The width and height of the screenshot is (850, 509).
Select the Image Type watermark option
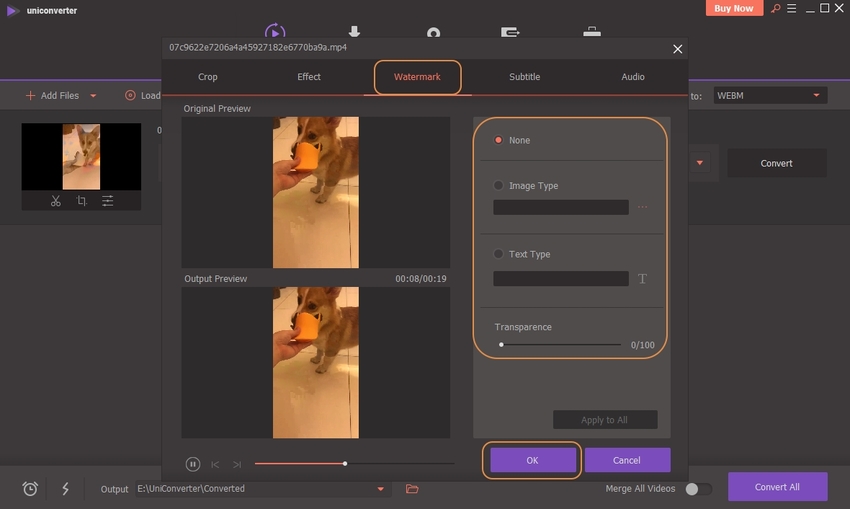[x=499, y=186]
